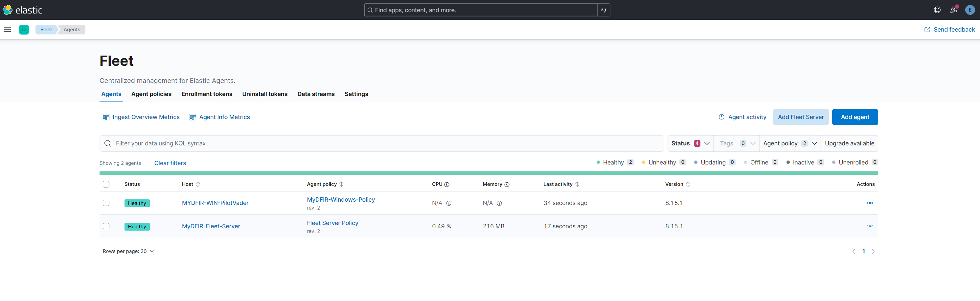
Task: Click the Elastic logo in the top left
Action: [x=7, y=10]
